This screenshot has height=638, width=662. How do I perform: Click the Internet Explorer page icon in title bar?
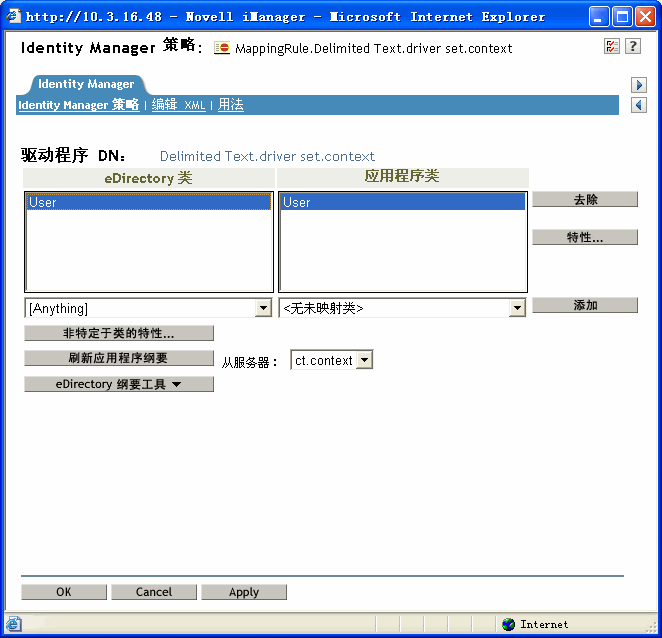(14, 16)
